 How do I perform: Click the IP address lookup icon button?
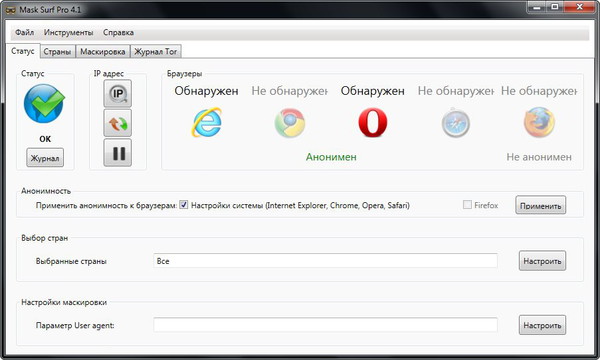click(x=117, y=93)
